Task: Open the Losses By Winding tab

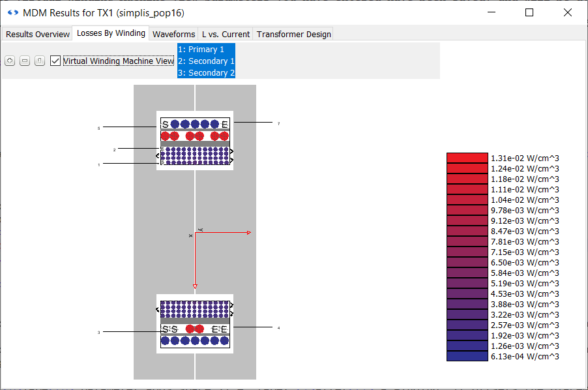Action: [111, 33]
